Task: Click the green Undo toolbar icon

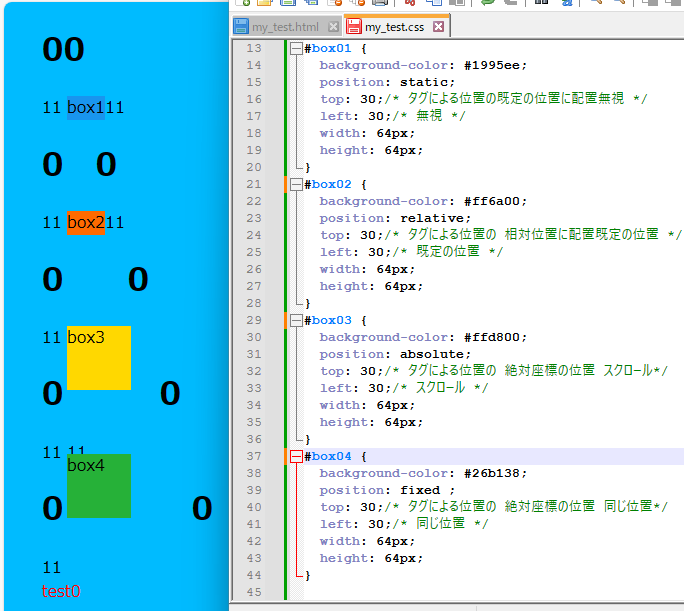Action: tap(488, 2)
